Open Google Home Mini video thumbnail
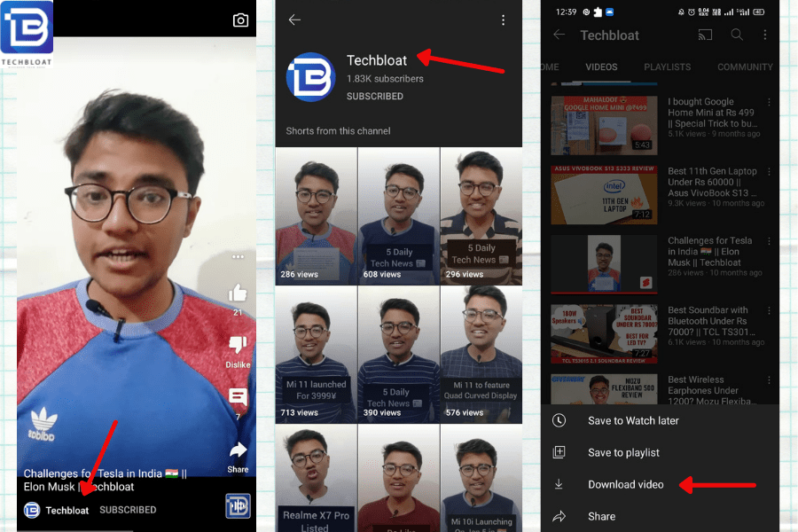Screen dimensions: 798x532 [604, 125]
